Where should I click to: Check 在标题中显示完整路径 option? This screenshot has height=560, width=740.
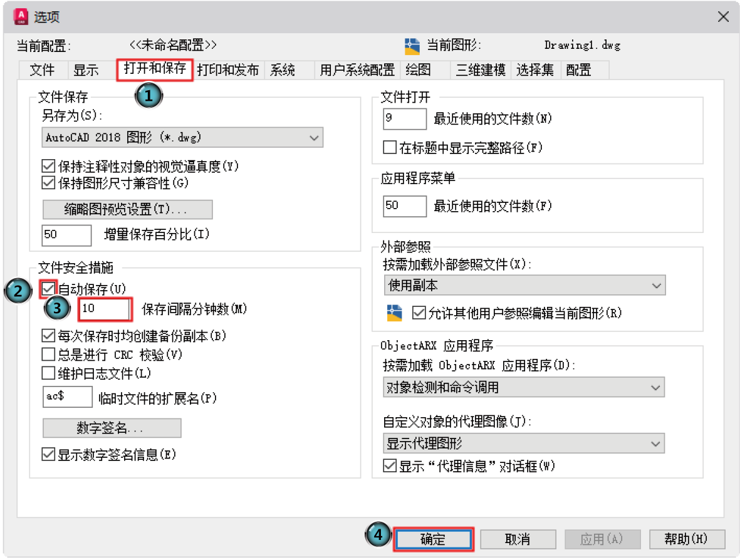pos(390,148)
